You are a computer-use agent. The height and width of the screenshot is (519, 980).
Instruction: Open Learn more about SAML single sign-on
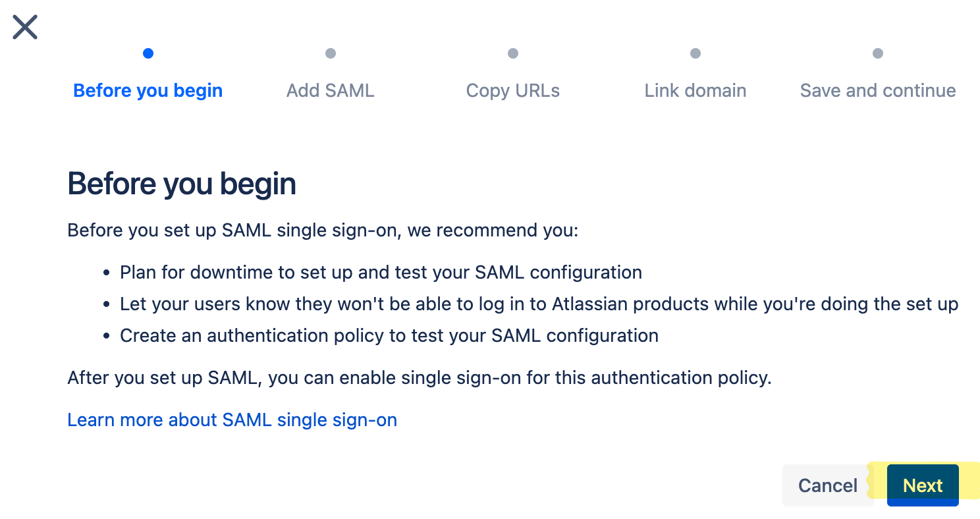(x=232, y=420)
